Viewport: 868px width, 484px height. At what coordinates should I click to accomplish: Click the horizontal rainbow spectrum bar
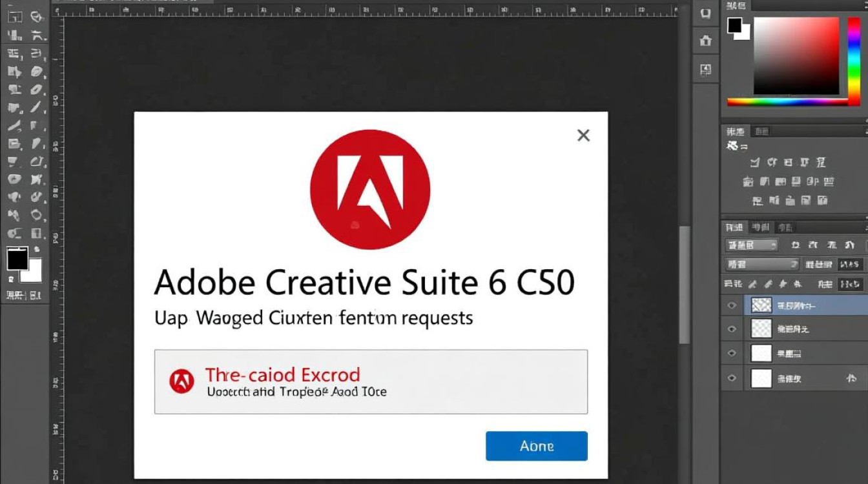pos(787,101)
